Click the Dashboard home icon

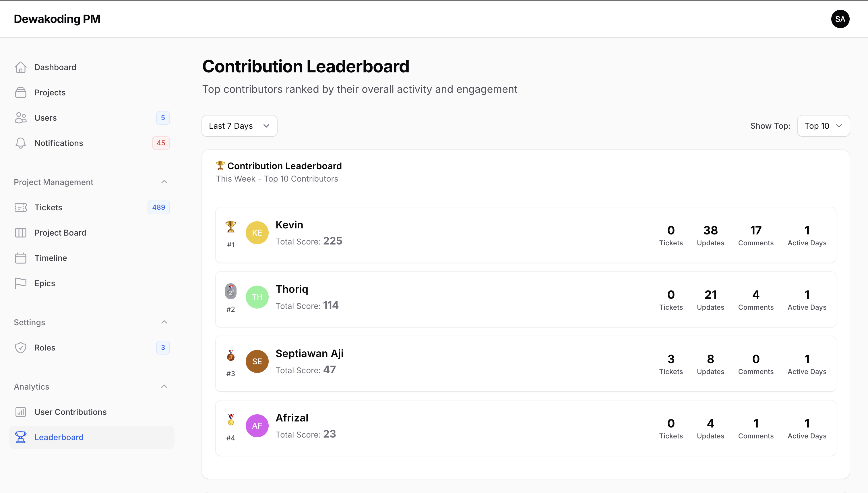coord(20,67)
